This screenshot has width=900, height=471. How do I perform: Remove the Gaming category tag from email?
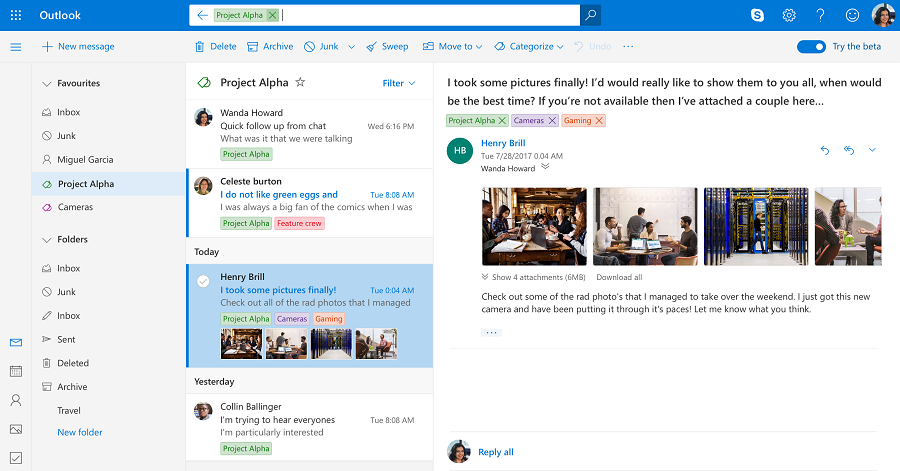pyautogui.click(x=599, y=121)
